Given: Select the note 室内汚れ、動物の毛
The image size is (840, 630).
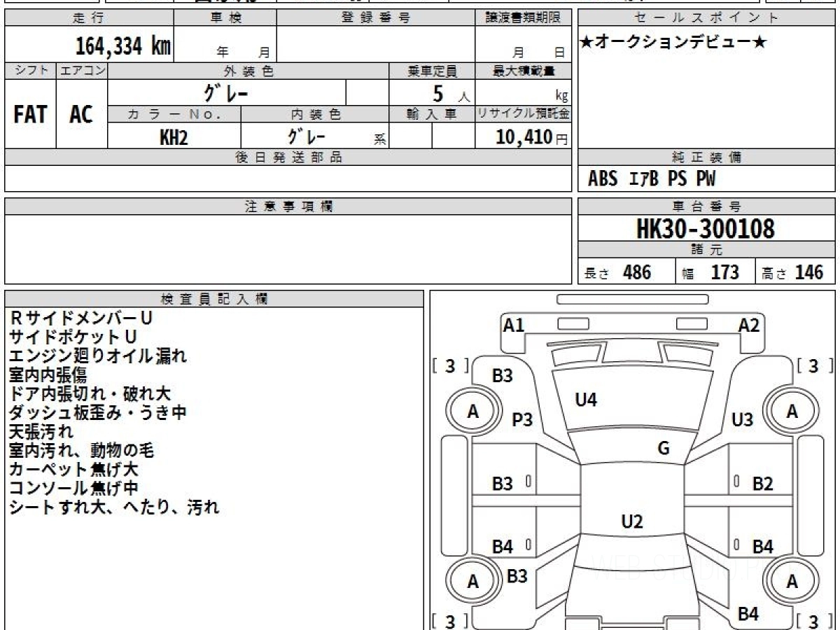Looking at the screenshot, I should [x=82, y=450].
